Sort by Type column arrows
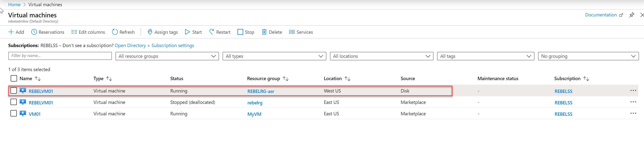Screen dimensions: 644x150 pyautogui.click(x=109, y=79)
